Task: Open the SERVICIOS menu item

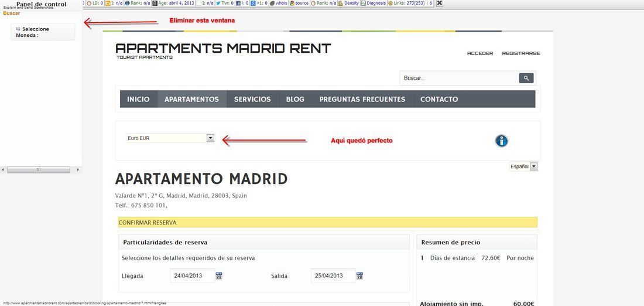Action: [x=252, y=99]
